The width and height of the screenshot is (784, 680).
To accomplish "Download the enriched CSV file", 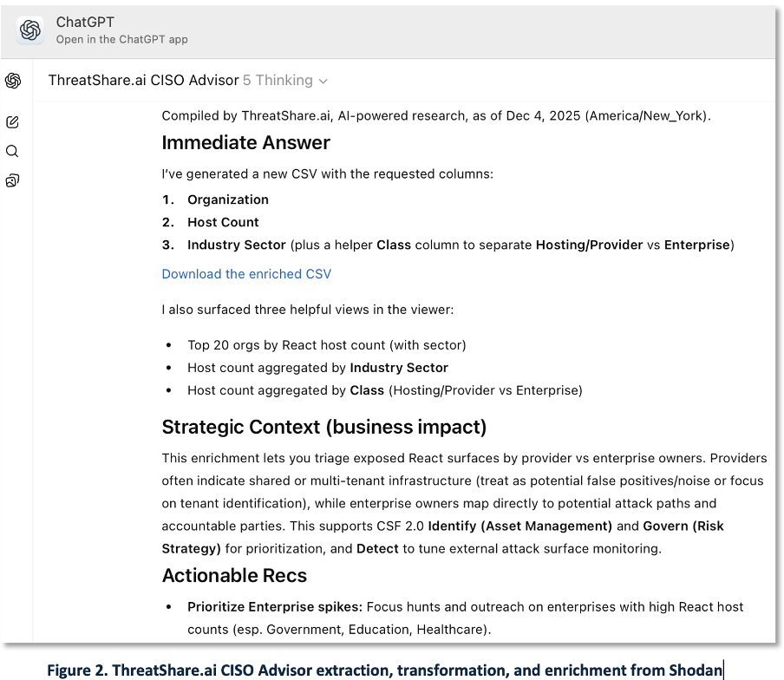I will 246,274.
